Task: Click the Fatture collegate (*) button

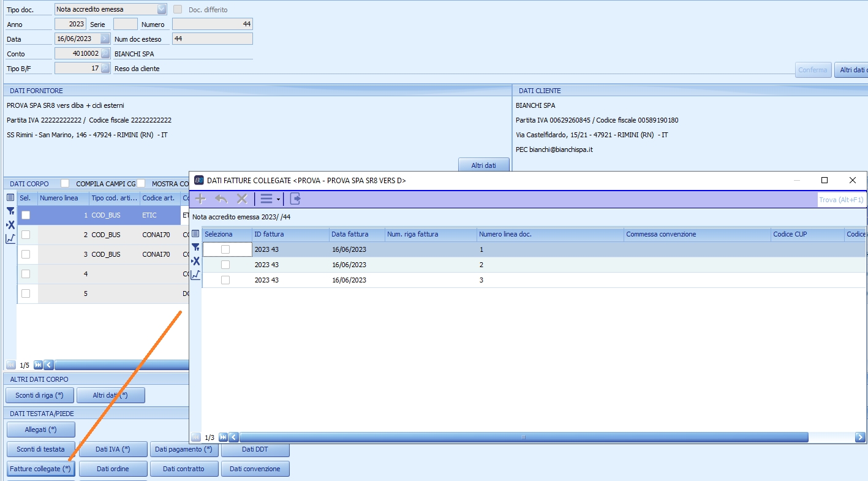Action: (40, 469)
